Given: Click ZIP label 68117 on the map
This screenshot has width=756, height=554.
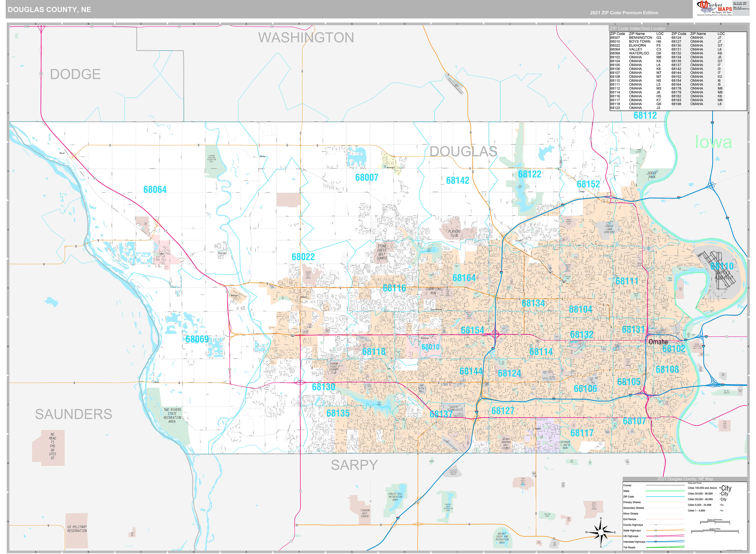Looking at the screenshot, I should (582, 433).
